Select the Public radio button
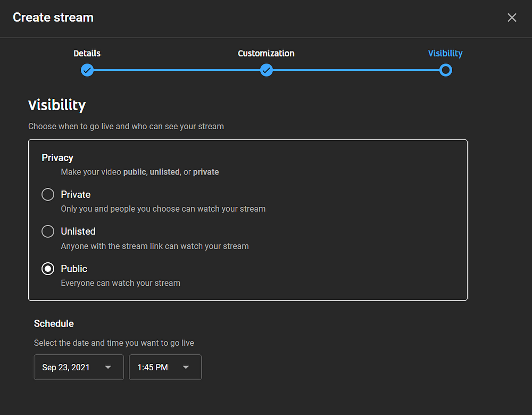This screenshot has height=415, width=532. tap(48, 269)
